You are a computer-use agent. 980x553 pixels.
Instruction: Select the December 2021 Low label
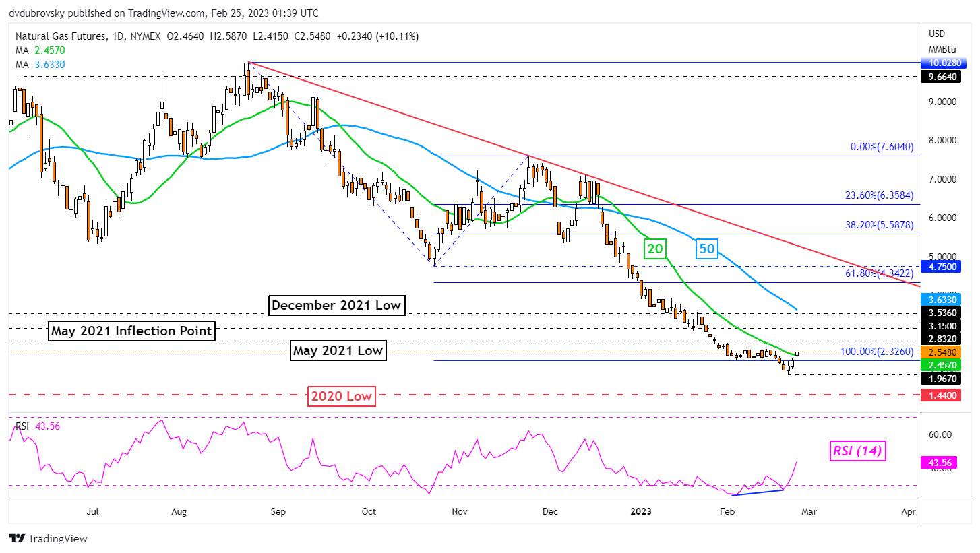pyautogui.click(x=336, y=305)
